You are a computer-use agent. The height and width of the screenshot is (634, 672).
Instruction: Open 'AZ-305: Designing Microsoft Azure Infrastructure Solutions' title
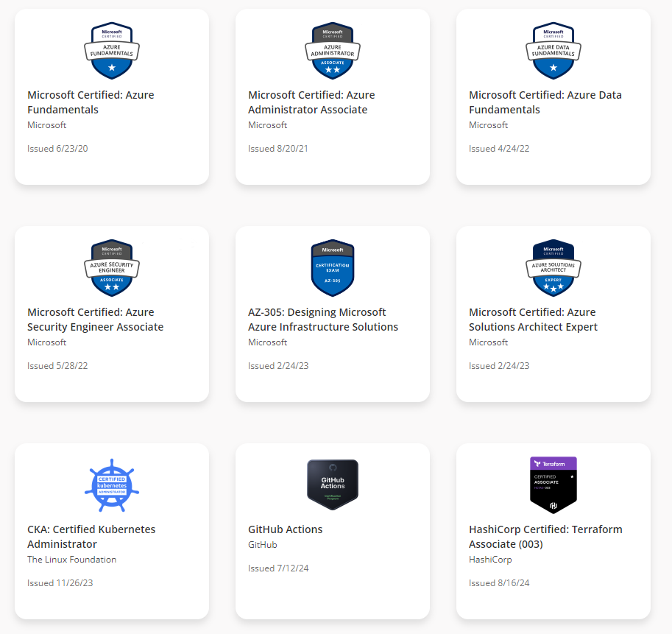323,320
